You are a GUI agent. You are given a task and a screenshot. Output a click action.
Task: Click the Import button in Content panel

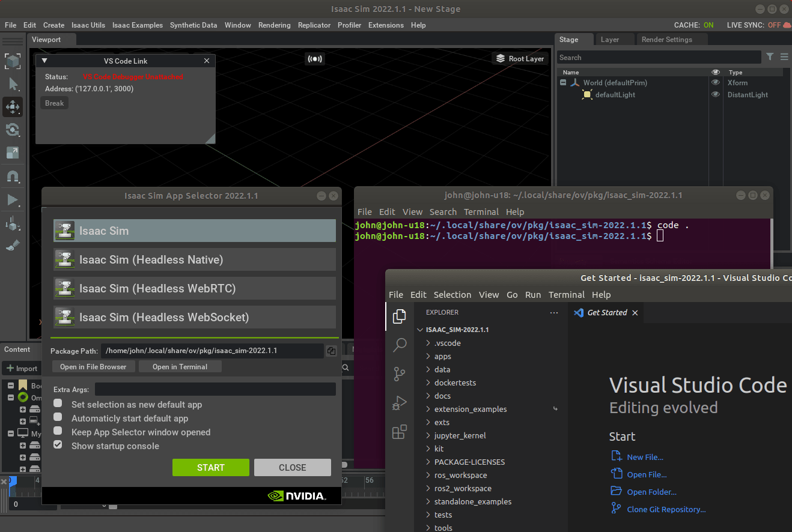[22, 368]
